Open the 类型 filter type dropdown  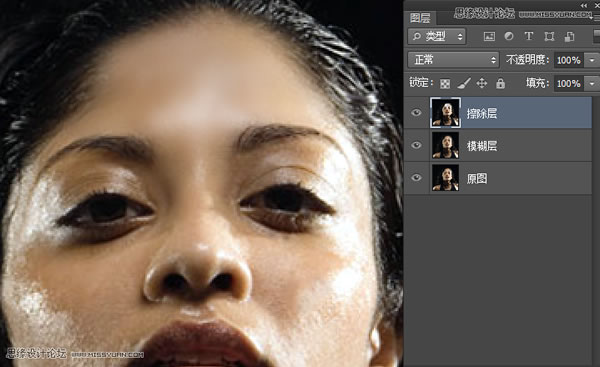[x=437, y=36]
